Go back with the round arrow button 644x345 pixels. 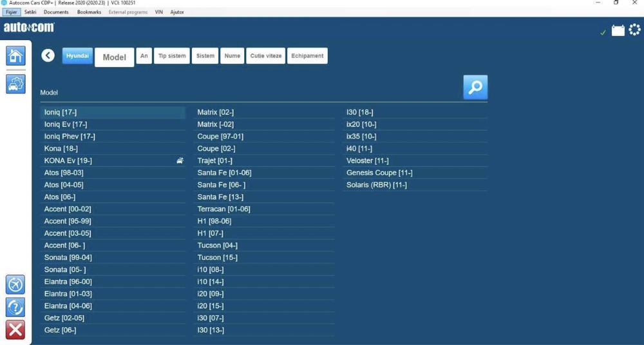pyautogui.click(x=48, y=55)
